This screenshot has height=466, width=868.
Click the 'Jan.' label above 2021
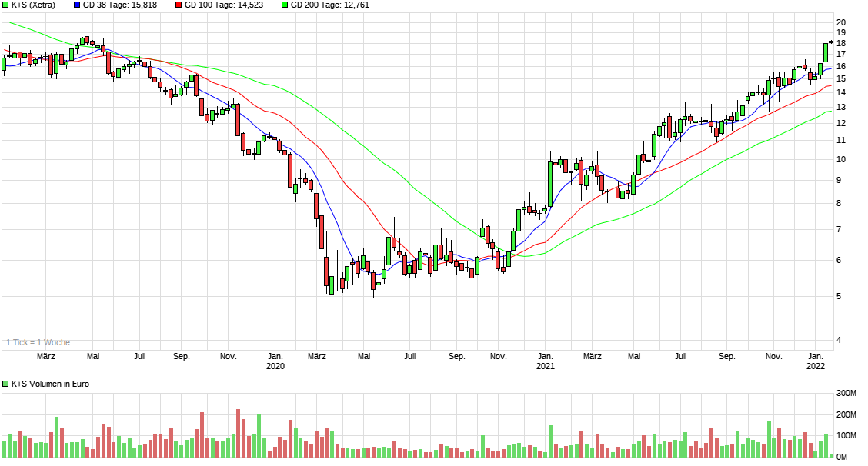tap(546, 356)
